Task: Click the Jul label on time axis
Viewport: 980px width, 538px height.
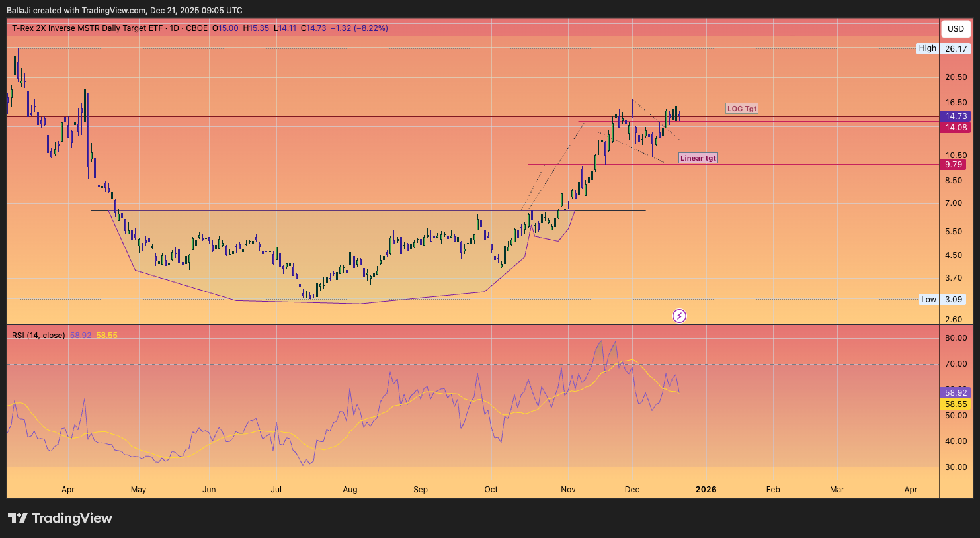Action: tap(276, 490)
